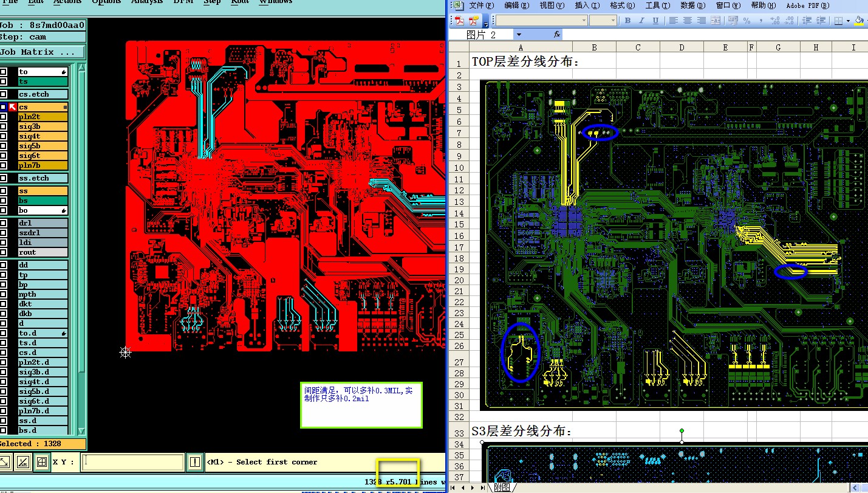
Task: Toggle the npth layer checkbox
Action: tap(4, 294)
